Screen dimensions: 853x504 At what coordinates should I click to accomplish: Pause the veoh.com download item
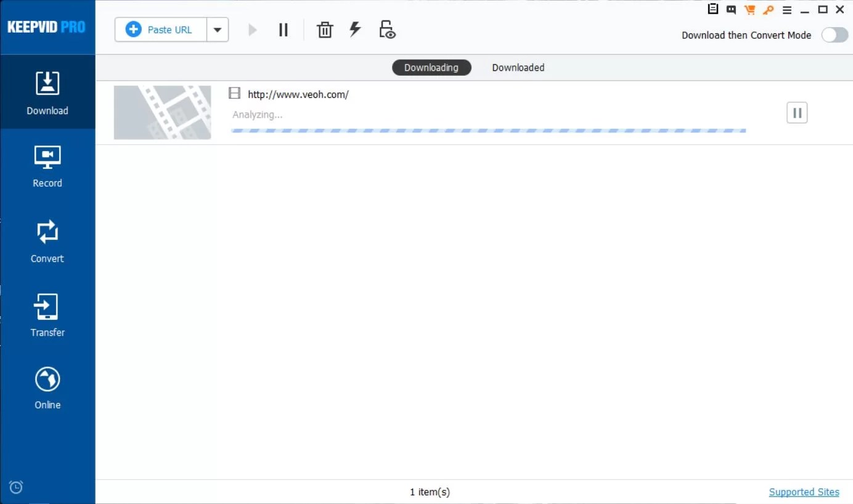click(x=797, y=113)
